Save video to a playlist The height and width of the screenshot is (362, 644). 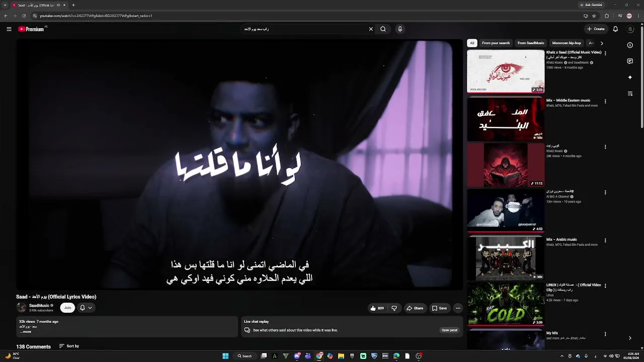(439, 308)
